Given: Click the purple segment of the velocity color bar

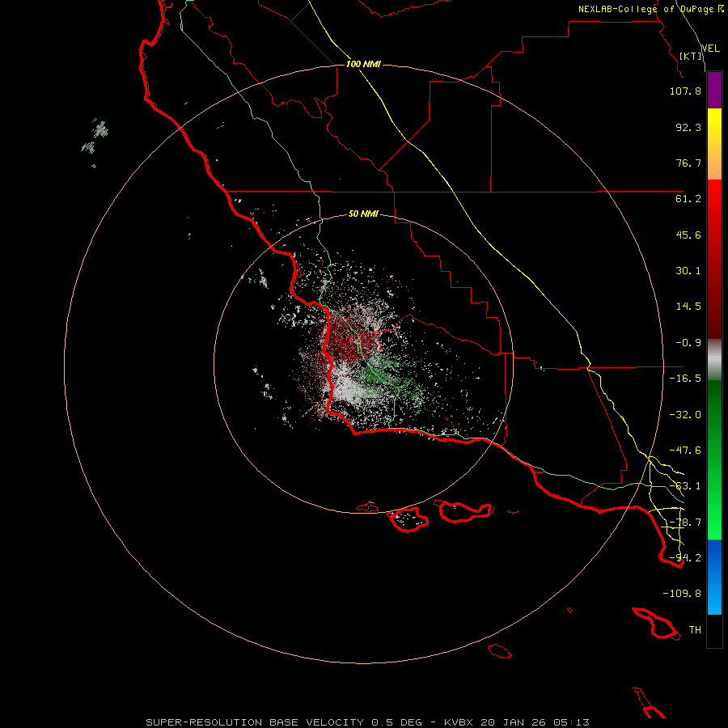Looking at the screenshot, I should pyautogui.click(x=714, y=90).
